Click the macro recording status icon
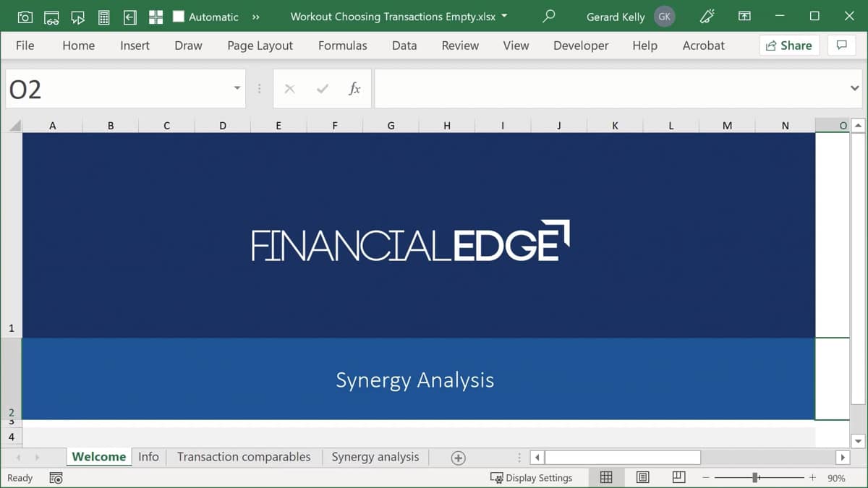Viewport: 868px width, 488px height. [x=56, y=478]
